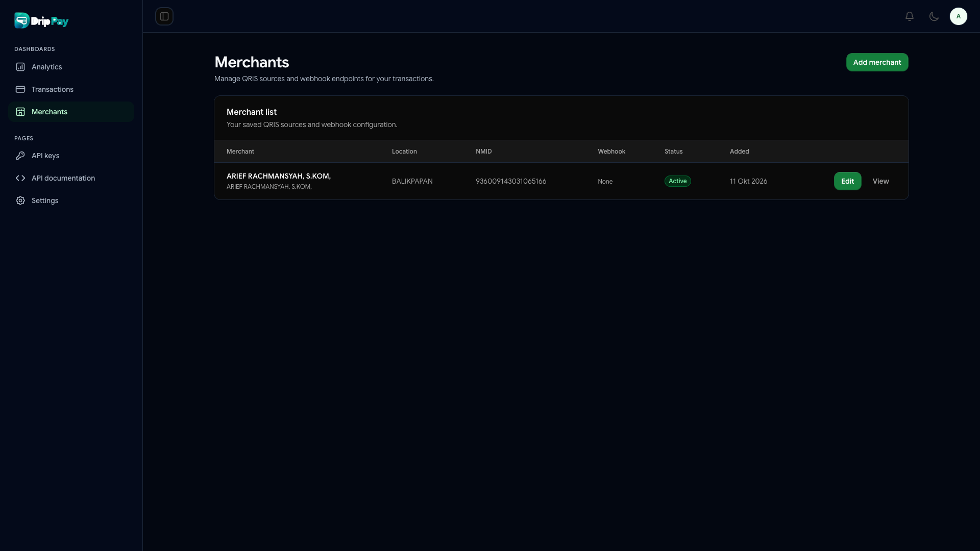
Task: Click the Webhook column header
Action: (611, 152)
